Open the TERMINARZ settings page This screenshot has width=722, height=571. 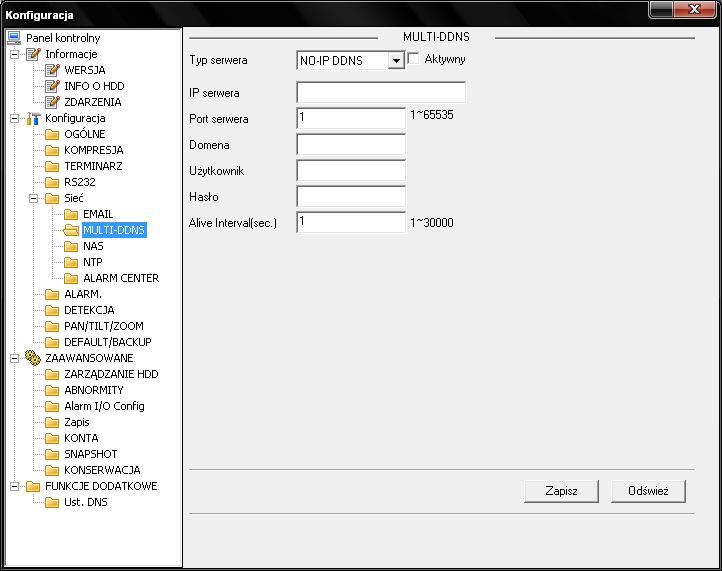click(93, 166)
